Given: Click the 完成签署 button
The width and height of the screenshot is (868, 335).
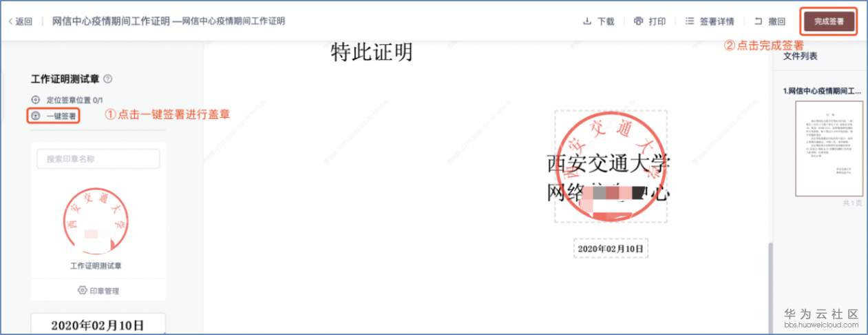Looking at the screenshot, I should (829, 21).
